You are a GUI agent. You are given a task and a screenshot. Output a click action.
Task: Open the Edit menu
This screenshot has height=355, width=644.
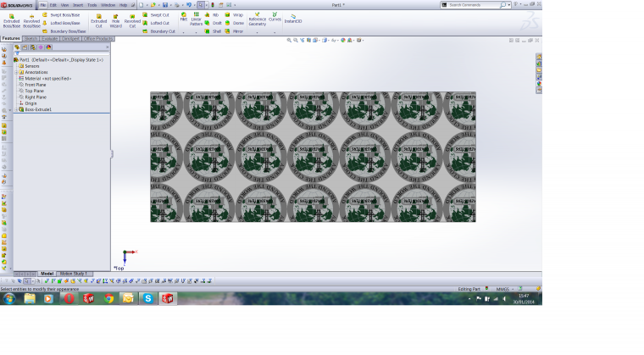pos(53,5)
